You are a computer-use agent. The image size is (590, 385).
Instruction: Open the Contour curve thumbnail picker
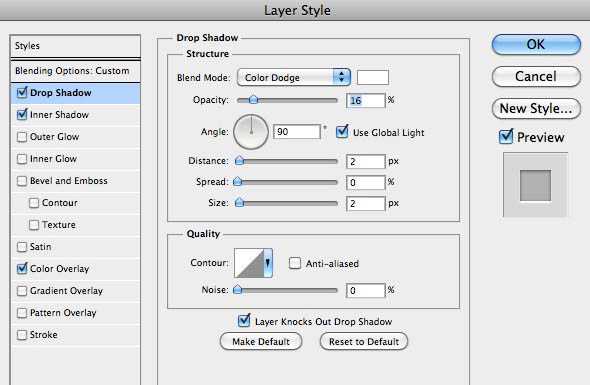click(249, 263)
